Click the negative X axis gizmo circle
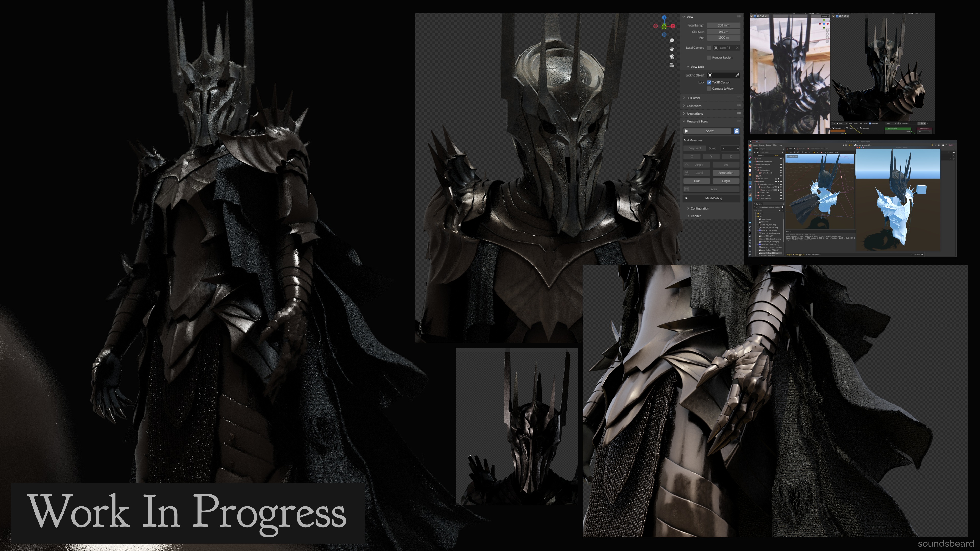Image resolution: width=980 pixels, height=551 pixels. (655, 26)
